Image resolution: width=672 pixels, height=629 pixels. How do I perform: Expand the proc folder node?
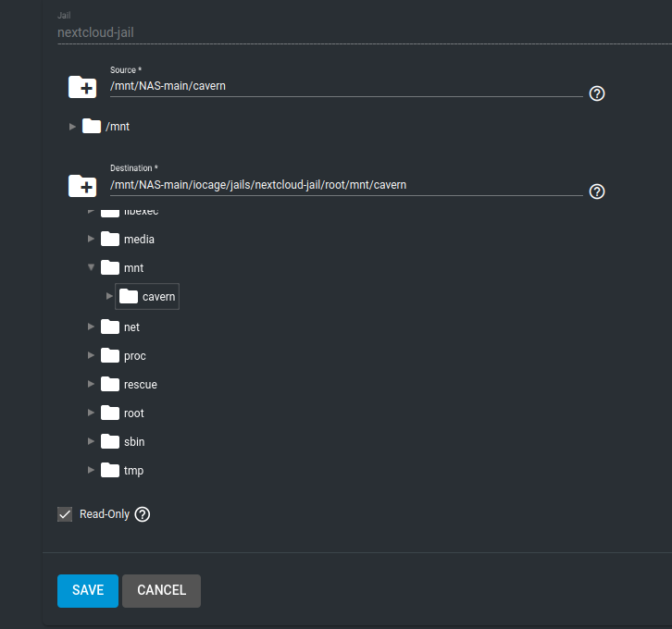click(92, 355)
